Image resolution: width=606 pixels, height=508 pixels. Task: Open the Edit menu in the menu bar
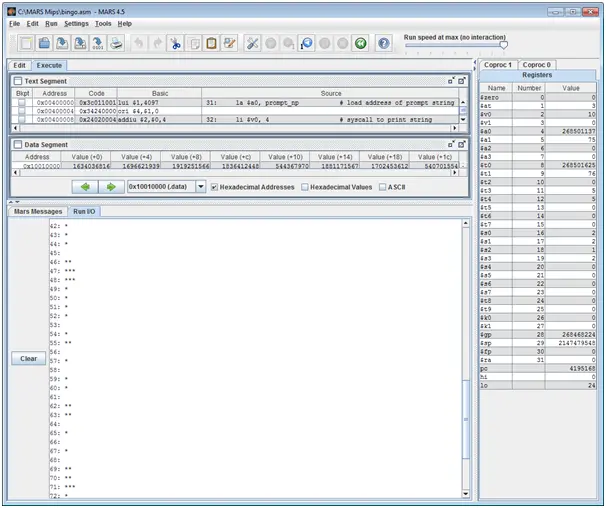(x=32, y=24)
